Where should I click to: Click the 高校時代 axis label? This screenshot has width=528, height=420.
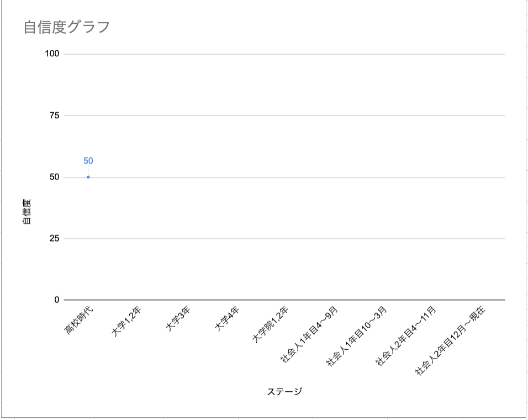(x=78, y=321)
